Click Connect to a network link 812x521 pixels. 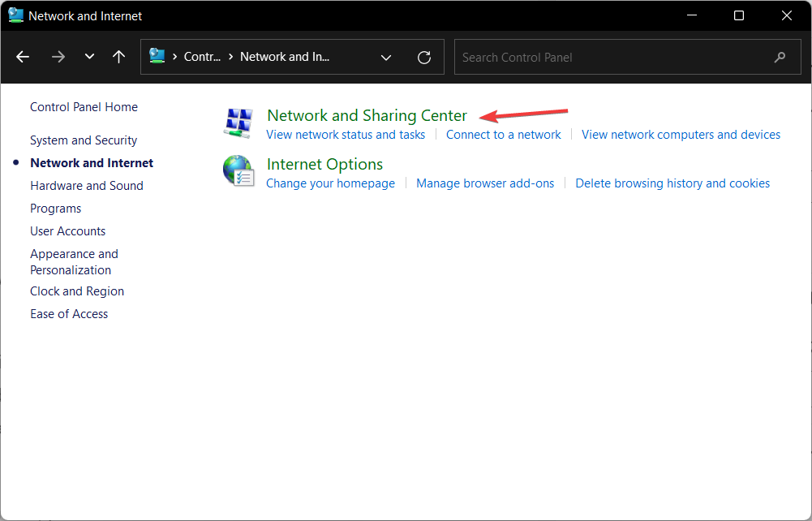tap(503, 135)
